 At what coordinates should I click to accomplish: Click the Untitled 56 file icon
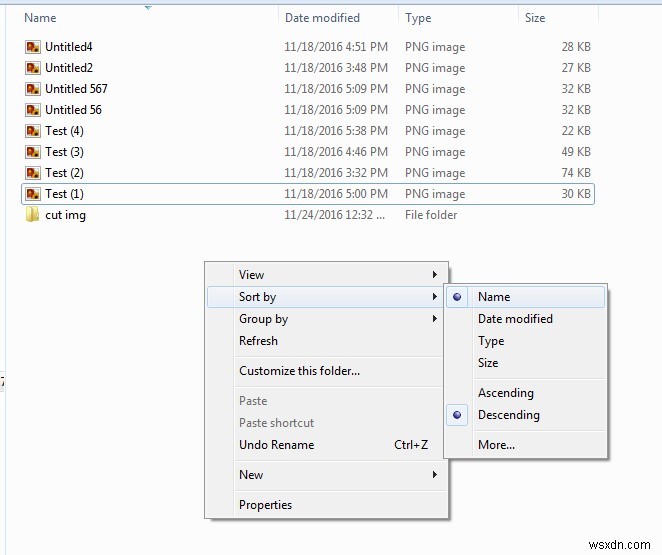[x=33, y=110]
